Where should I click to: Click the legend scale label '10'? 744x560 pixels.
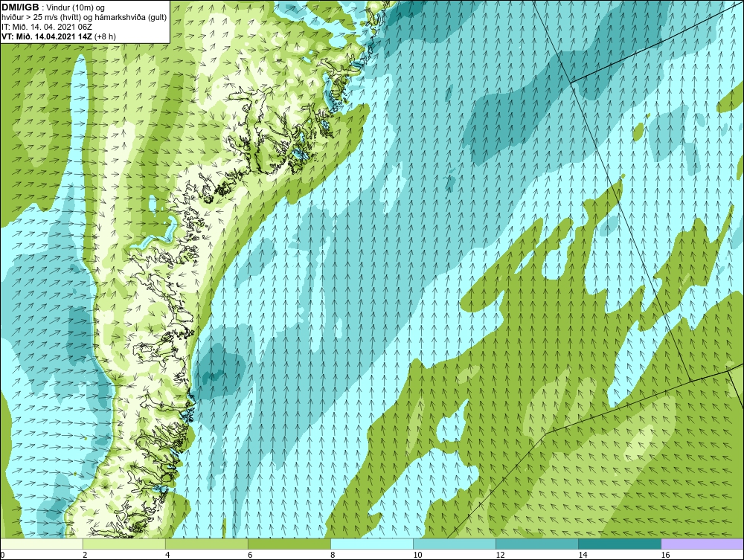(x=417, y=555)
